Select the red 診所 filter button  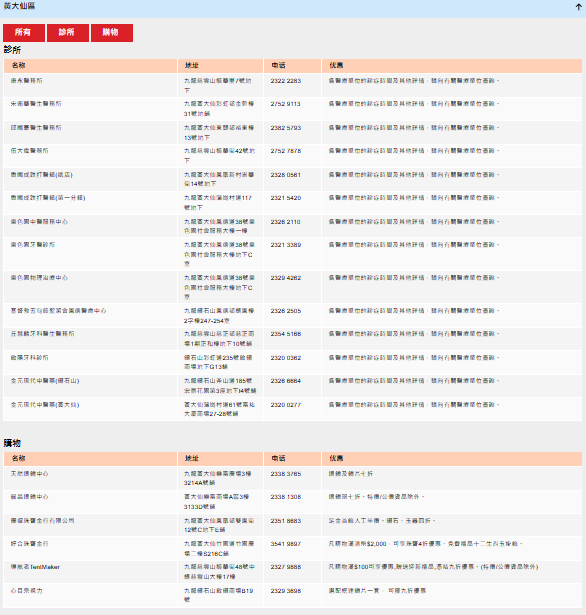point(68,33)
